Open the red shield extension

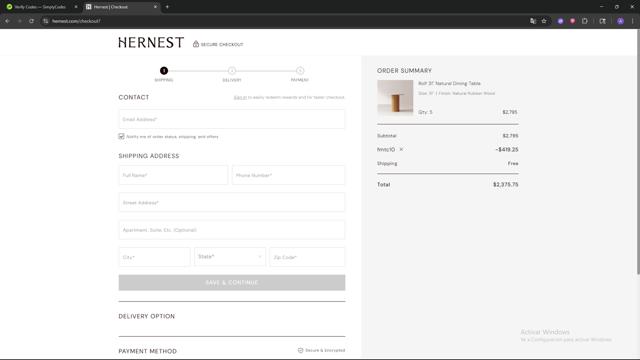[573, 21]
